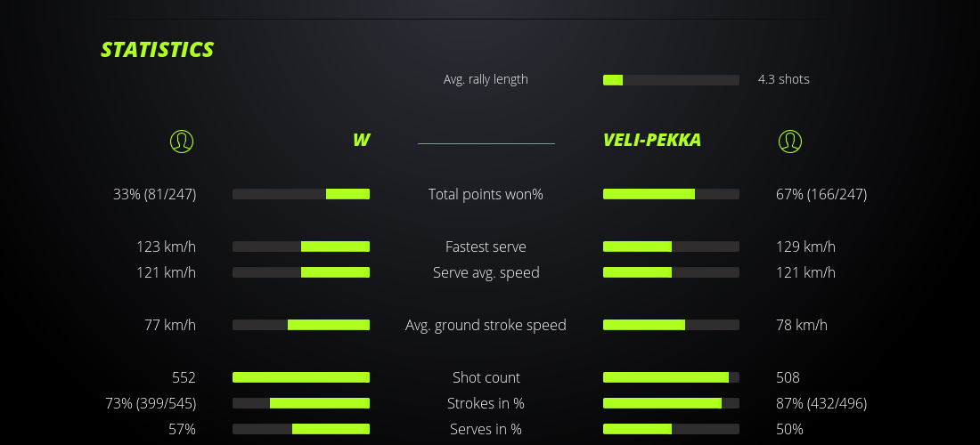The image size is (980, 445).
Task: Click the STATISTICS heading
Action: 157,50
